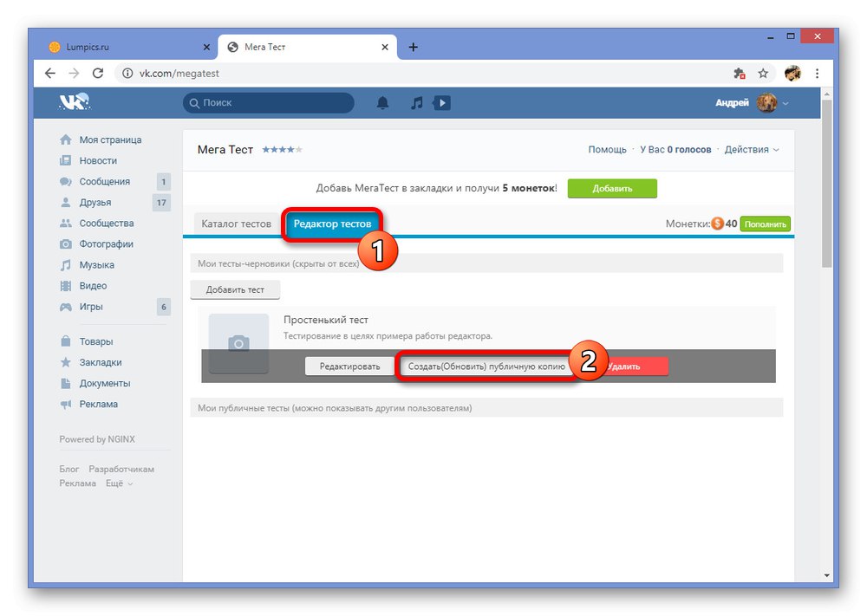The height and width of the screenshot is (616, 867).
Task: Open a new browser tab with plus
Action: [x=413, y=47]
